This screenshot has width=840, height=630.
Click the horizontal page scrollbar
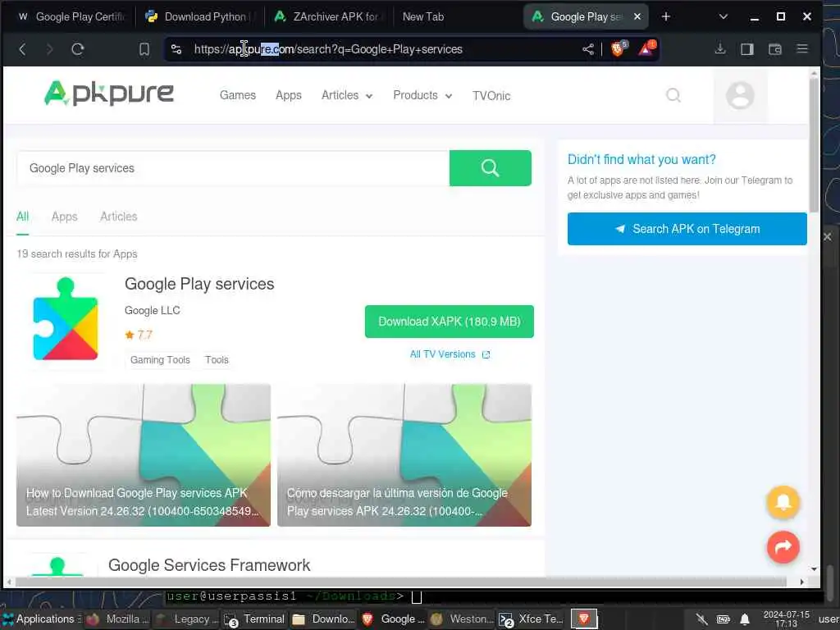[400, 582]
